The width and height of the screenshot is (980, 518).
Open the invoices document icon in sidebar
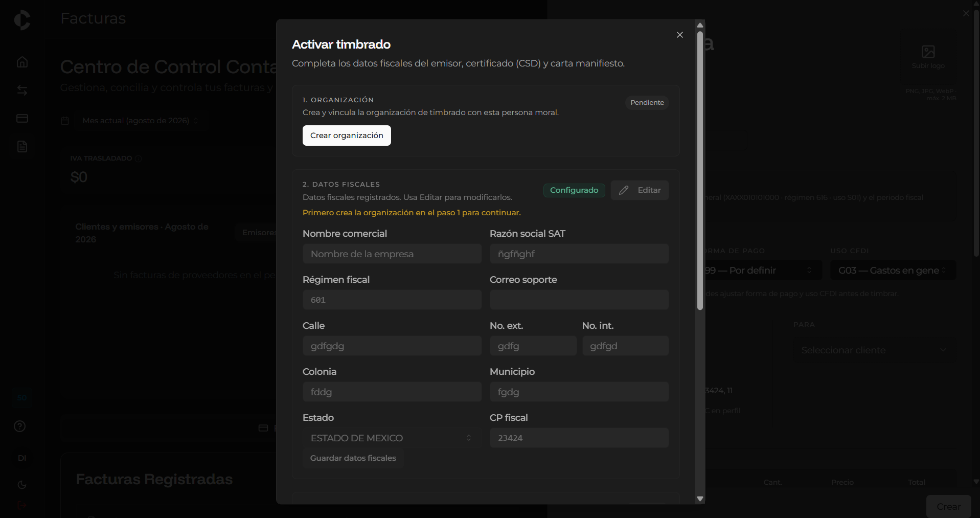(x=22, y=147)
